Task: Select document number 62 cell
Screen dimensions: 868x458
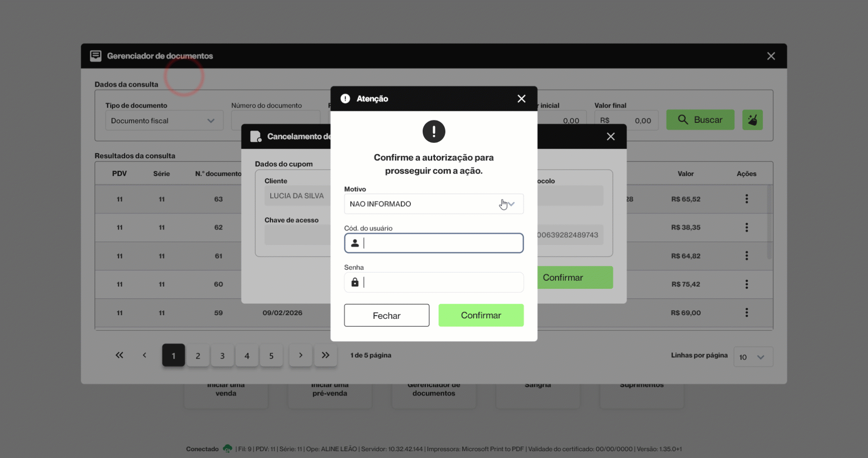Action: click(x=219, y=228)
